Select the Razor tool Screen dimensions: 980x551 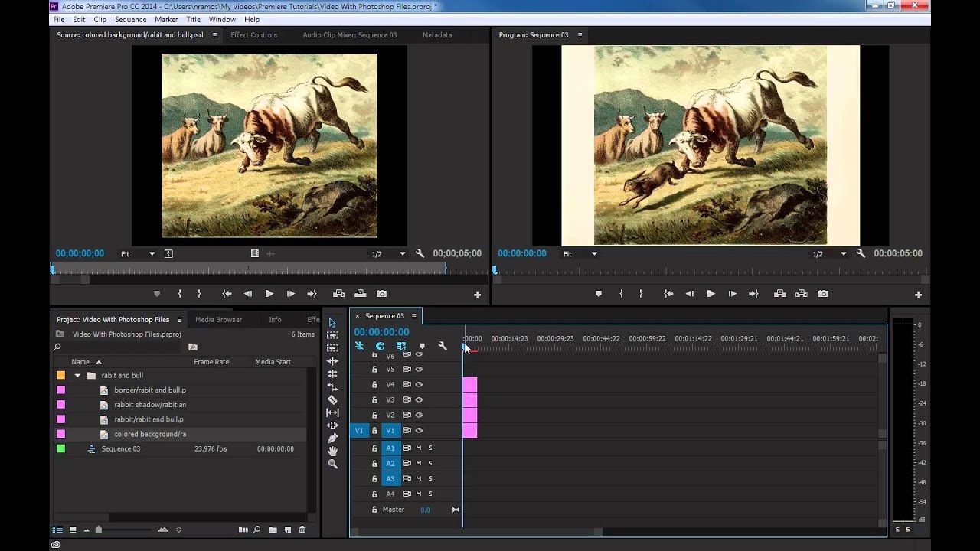pos(332,399)
